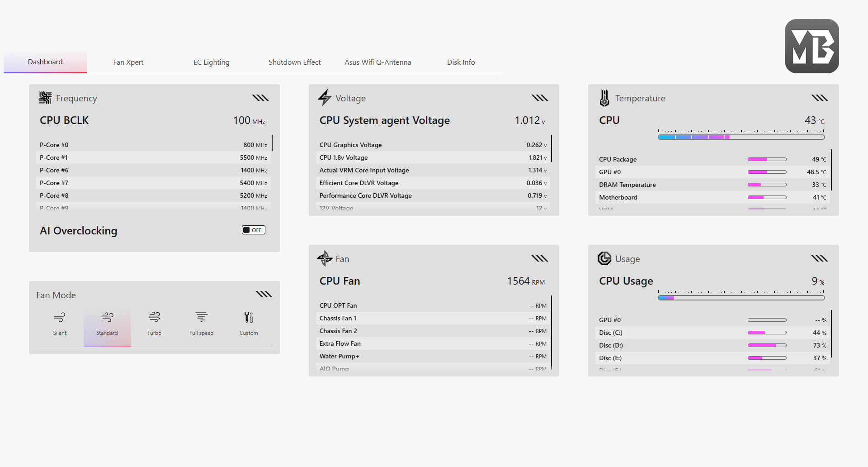This screenshot has width=868, height=467.
Task: Click the Usage pie chart icon
Action: [x=604, y=258]
